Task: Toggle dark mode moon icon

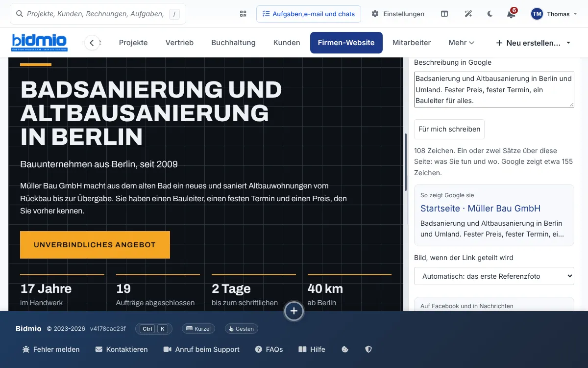Action: (x=490, y=14)
